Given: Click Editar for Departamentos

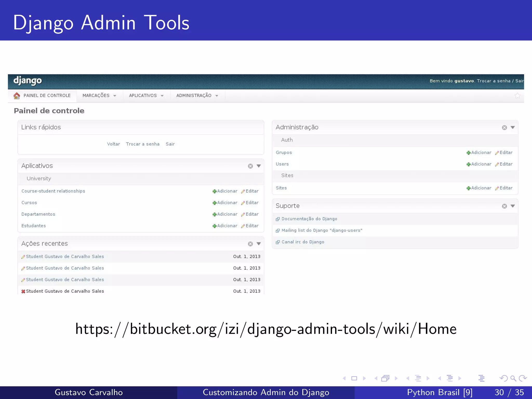Looking at the screenshot, I should coord(250,214).
